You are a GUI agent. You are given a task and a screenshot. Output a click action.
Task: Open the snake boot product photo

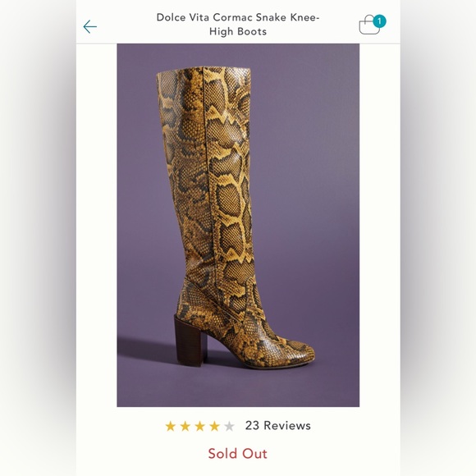click(238, 225)
